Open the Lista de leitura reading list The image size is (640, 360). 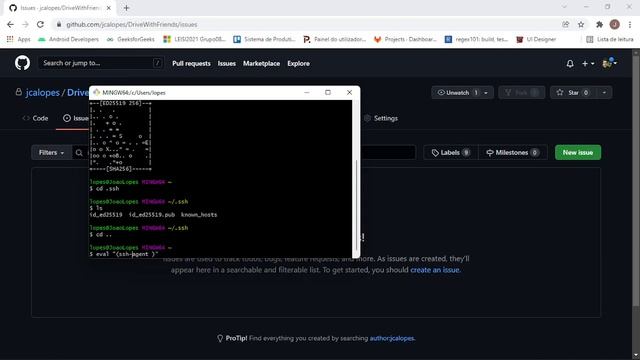click(610, 39)
